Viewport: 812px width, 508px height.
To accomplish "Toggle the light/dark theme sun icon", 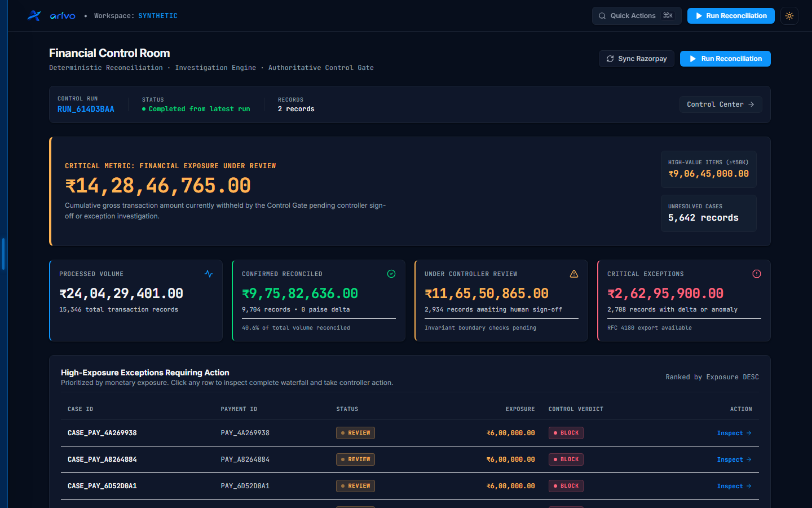I will pyautogui.click(x=789, y=16).
